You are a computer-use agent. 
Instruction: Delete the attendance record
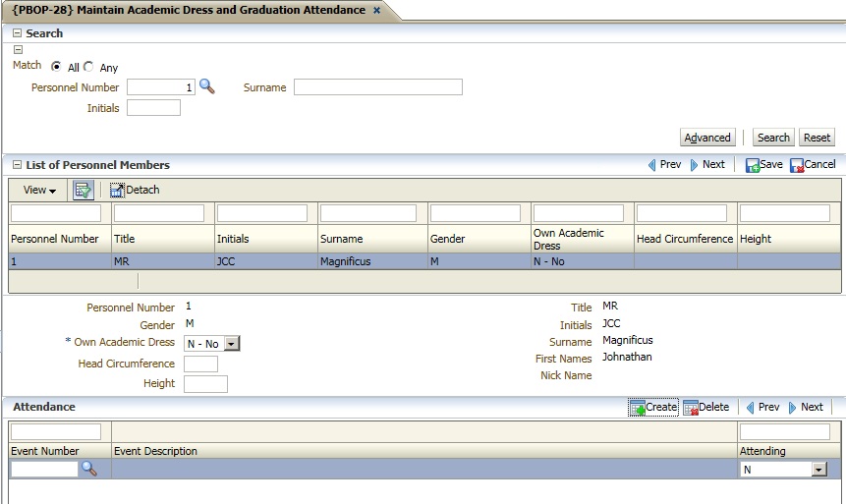(x=706, y=408)
